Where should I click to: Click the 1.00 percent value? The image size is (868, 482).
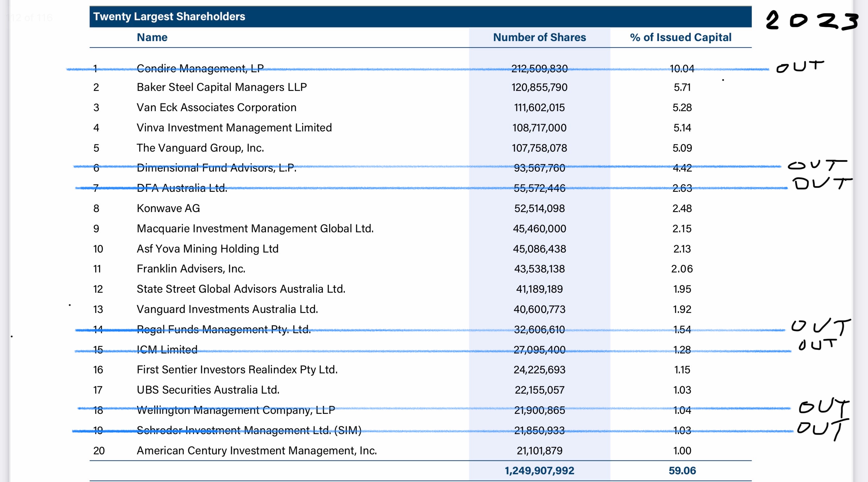[682, 451]
